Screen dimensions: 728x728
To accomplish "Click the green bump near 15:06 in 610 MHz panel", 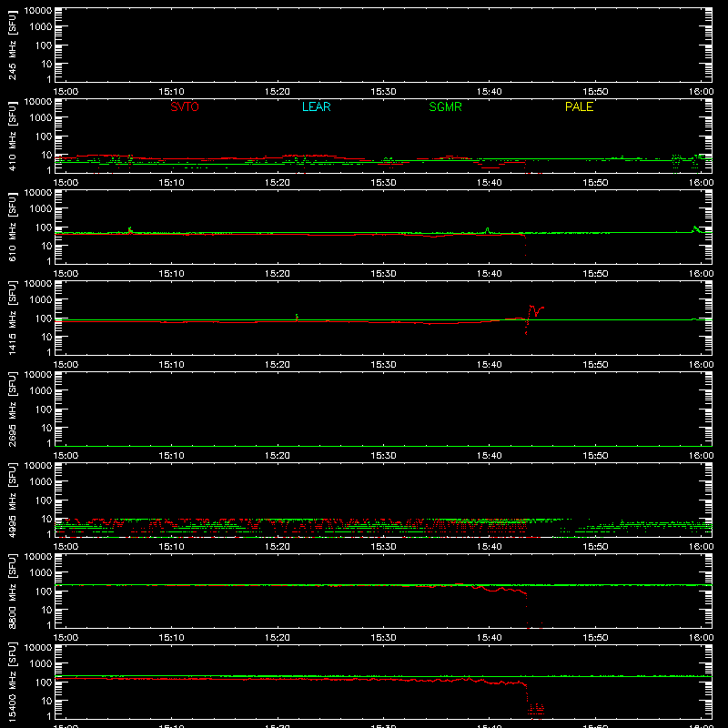I will pyautogui.click(x=130, y=229).
